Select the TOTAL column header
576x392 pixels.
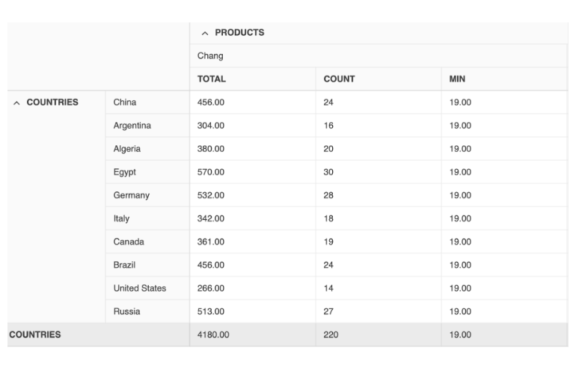click(x=212, y=79)
